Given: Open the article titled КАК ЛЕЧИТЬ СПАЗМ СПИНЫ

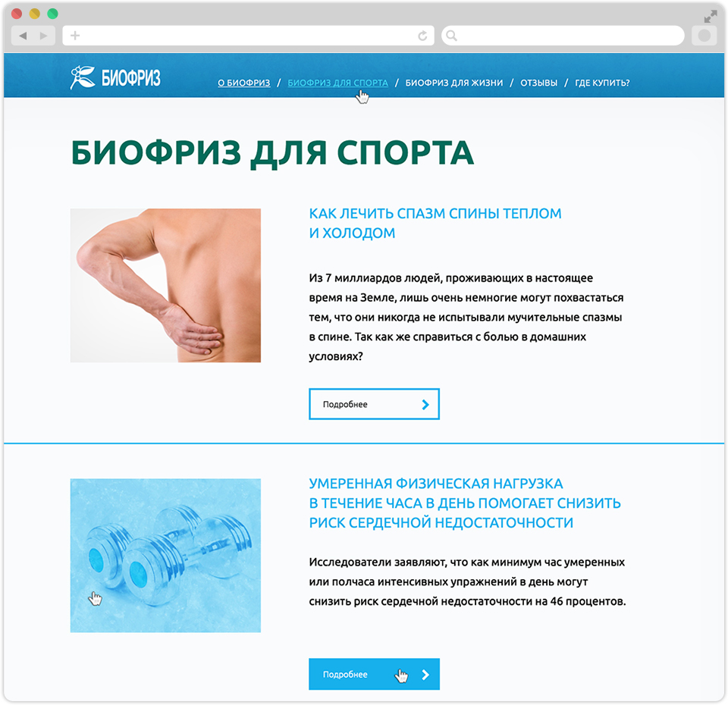Looking at the screenshot, I should [435, 223].
